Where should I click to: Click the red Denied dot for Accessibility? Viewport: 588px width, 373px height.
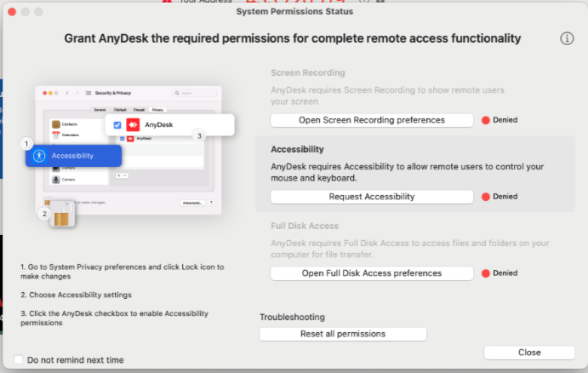[x=487, y=197]
